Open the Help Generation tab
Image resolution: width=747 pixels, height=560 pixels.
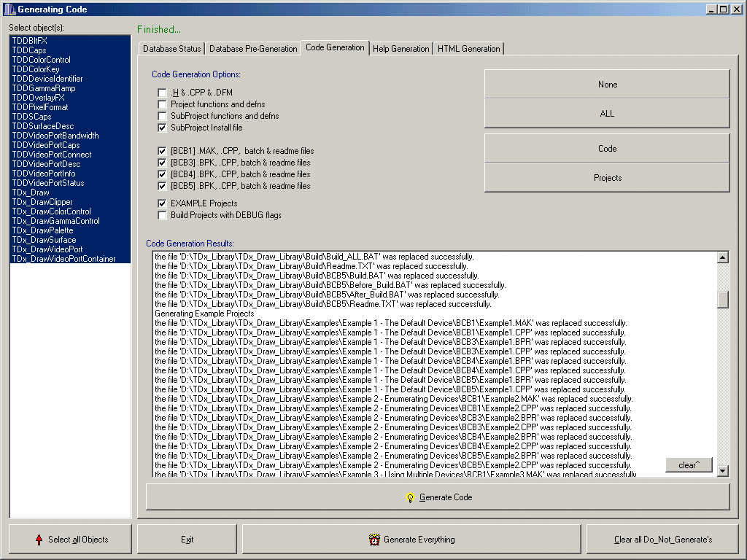400,49
